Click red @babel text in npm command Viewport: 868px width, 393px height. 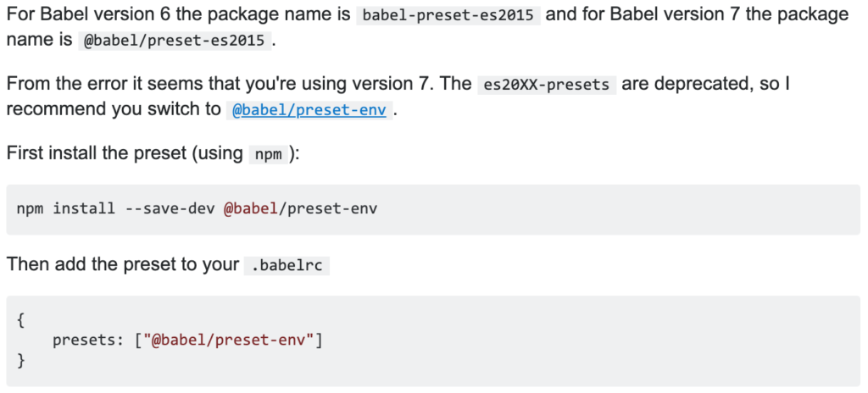[x=250, y=209]
